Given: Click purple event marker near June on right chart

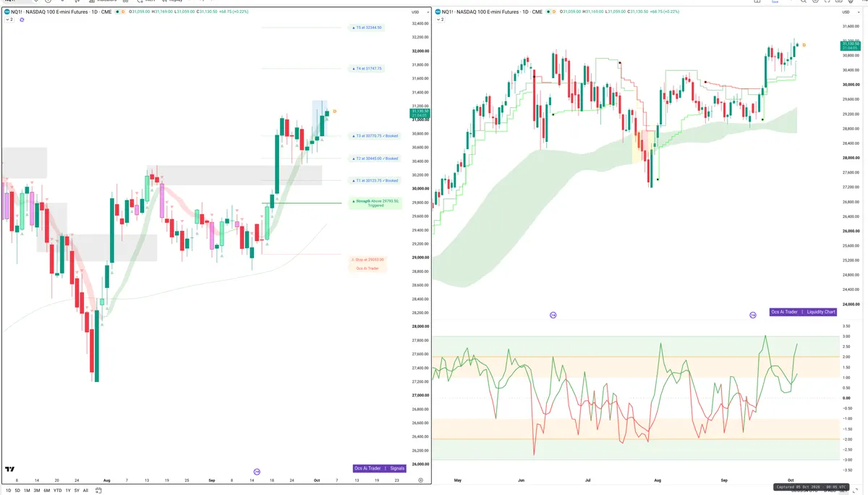Looking at the screenshot, I should [x=553, y=315].
